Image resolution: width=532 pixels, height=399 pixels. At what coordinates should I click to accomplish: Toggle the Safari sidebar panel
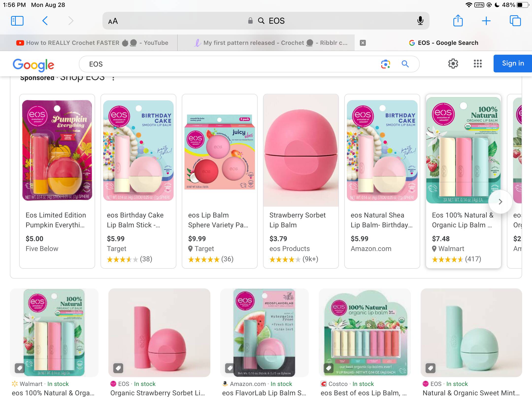[17, 21]
